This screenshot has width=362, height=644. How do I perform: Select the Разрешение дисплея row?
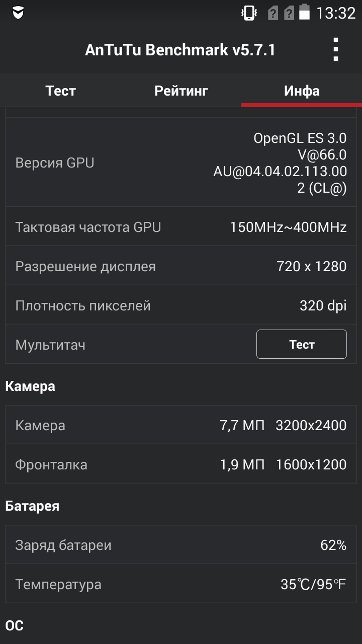pyautogui.click(x=181, y=266)
